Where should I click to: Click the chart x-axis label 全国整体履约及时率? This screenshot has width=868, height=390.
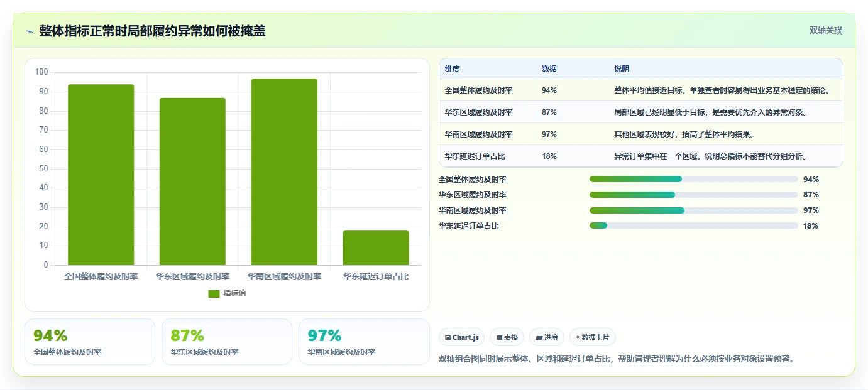click(101, 276)
